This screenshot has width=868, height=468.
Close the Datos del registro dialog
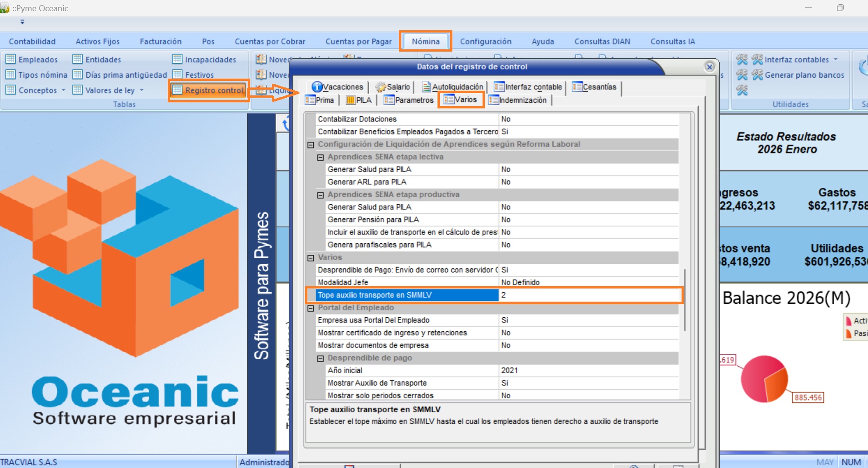709,67
